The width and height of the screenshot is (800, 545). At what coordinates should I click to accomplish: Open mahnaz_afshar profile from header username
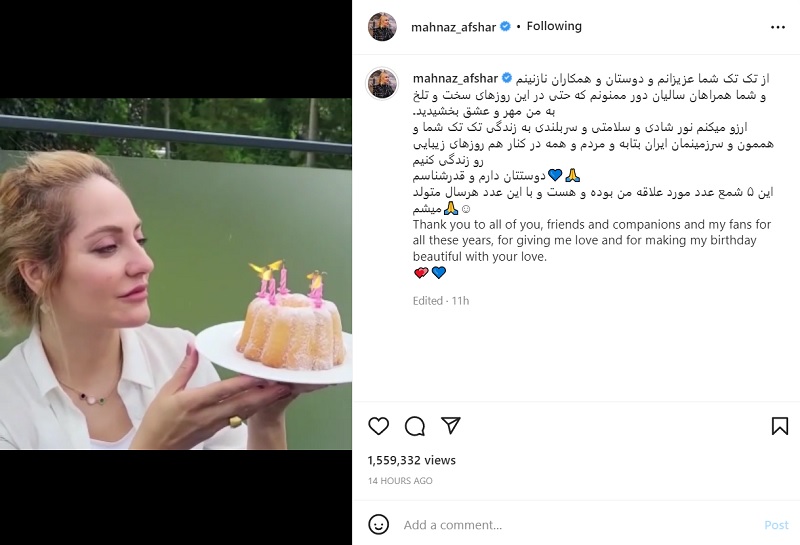[x=454, y=27]
